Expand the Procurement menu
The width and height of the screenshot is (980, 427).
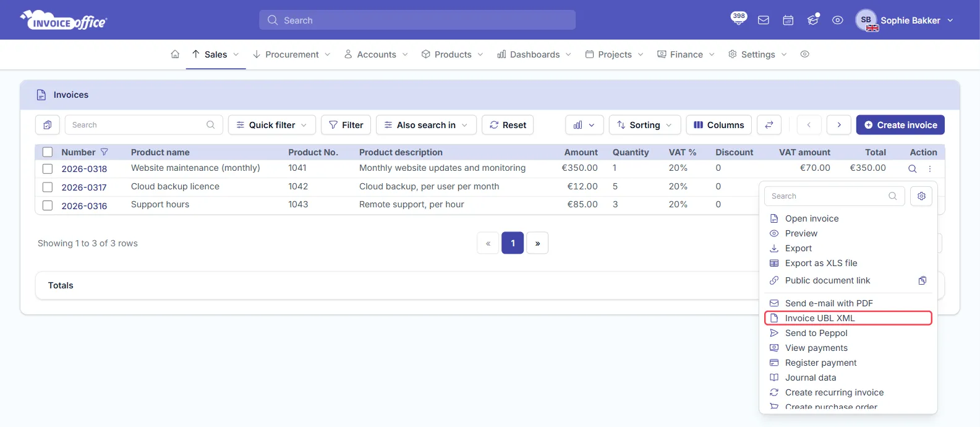292,54
